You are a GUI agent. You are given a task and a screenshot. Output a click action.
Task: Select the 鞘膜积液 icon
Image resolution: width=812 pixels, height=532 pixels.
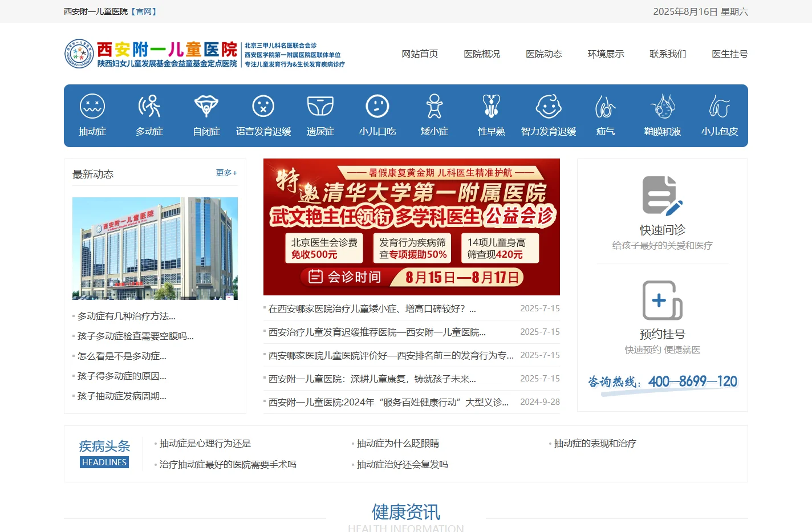coord(663,107)
